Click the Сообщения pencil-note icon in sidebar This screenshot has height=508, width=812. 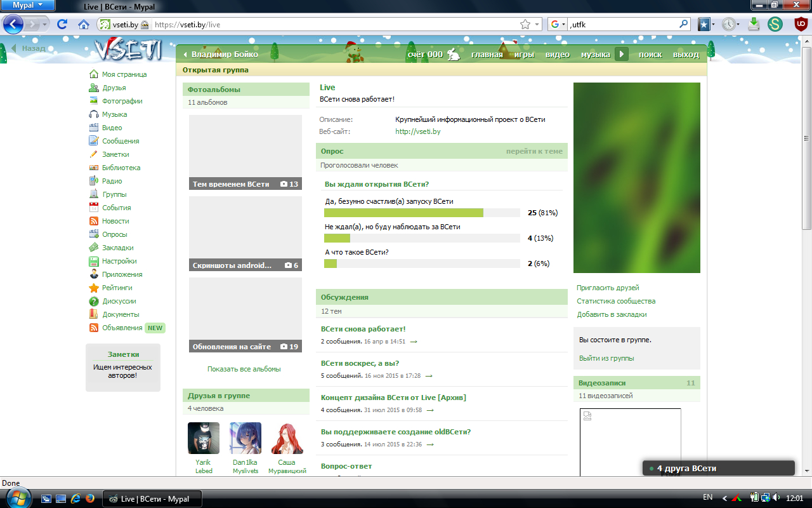point(94,141)
